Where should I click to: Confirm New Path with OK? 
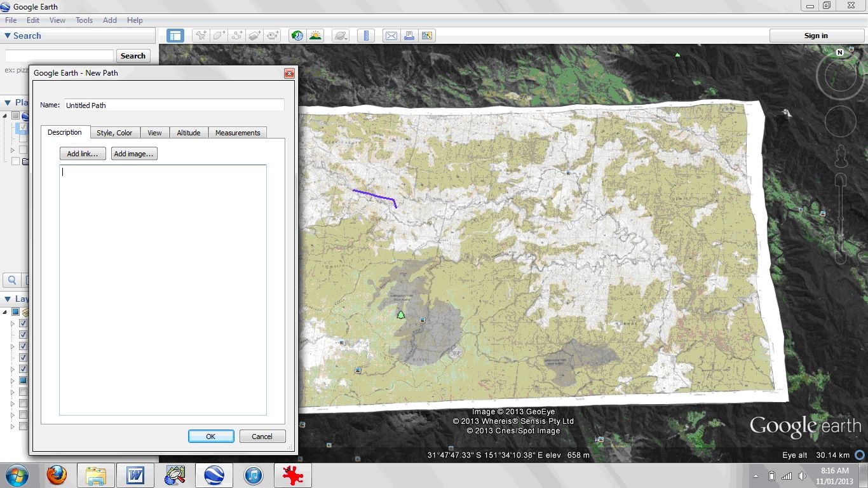[x=211, y=437]
